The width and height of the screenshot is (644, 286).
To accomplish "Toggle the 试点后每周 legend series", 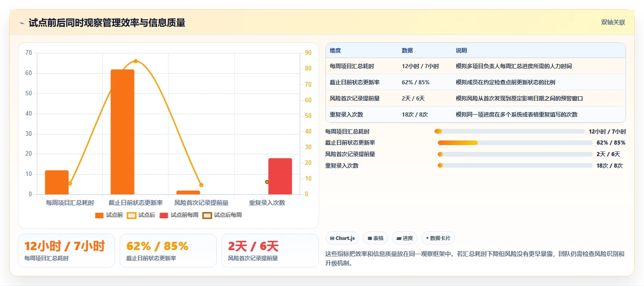I will [222, 215].
